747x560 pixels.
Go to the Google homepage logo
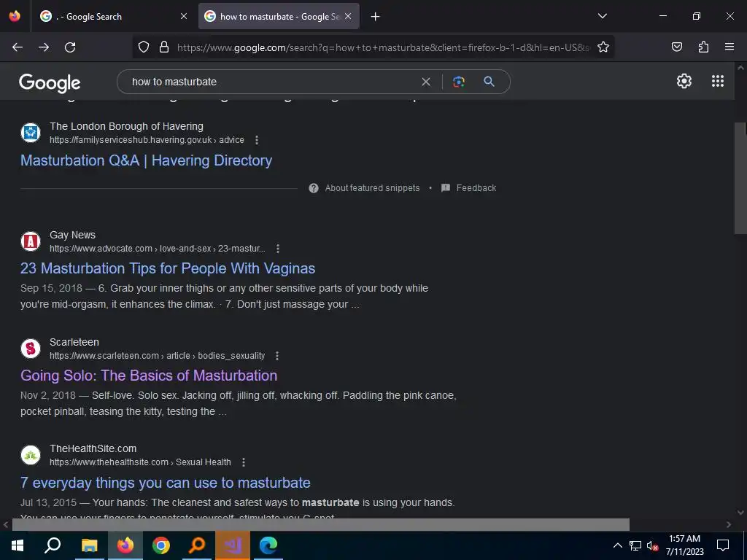click(50, 83)
